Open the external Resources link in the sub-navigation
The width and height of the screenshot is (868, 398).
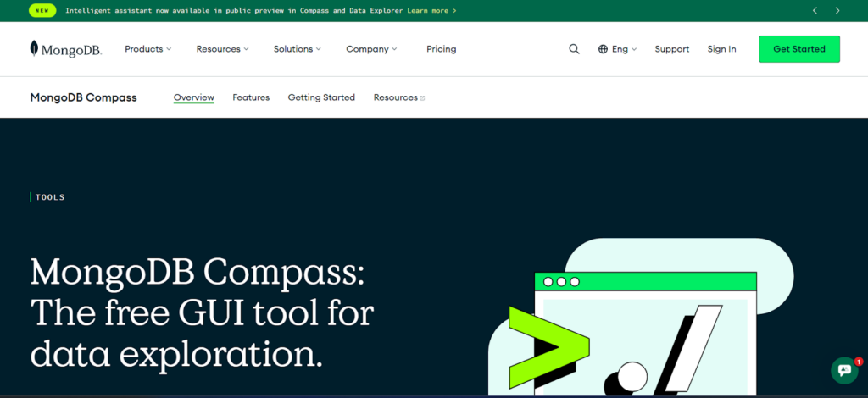(x=398, y=97)
